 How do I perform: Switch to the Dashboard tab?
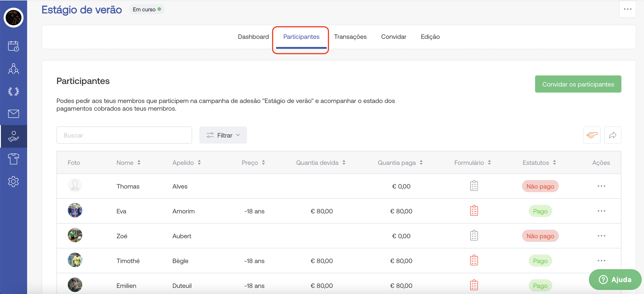click(x=253, y=37)
